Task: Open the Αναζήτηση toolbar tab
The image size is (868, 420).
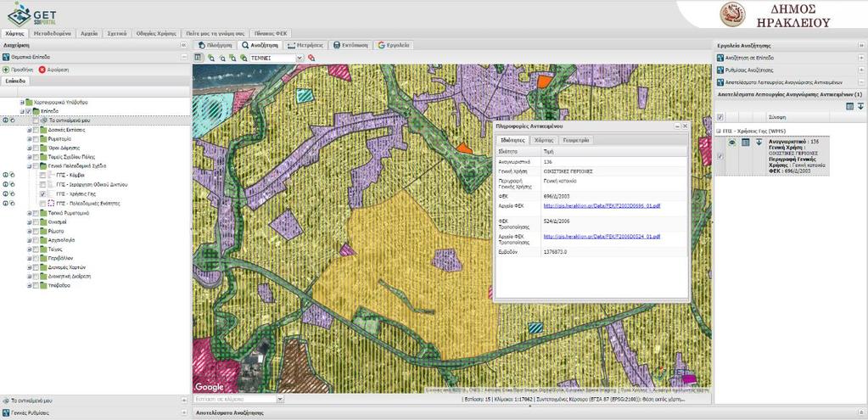Action: pos(260,45)
